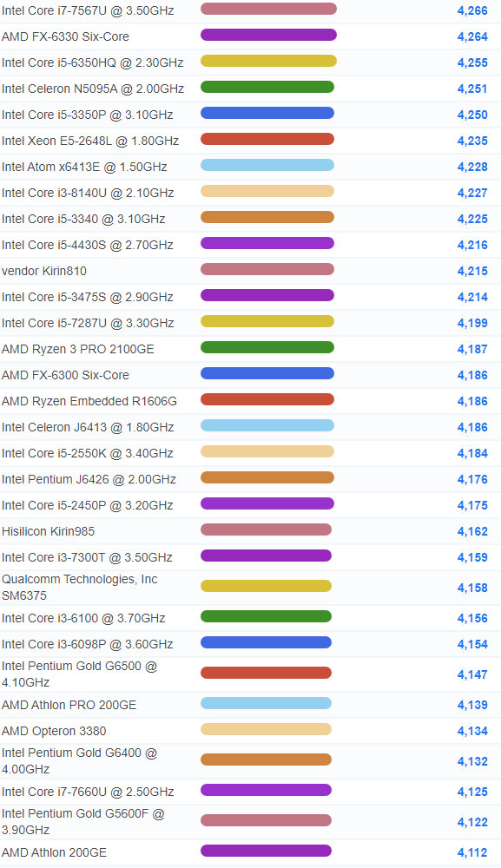Screen dimensions: 501x868
Task: Select Intel Pentium J6426 @ 2.00GHz name
Action: (89, 479)
